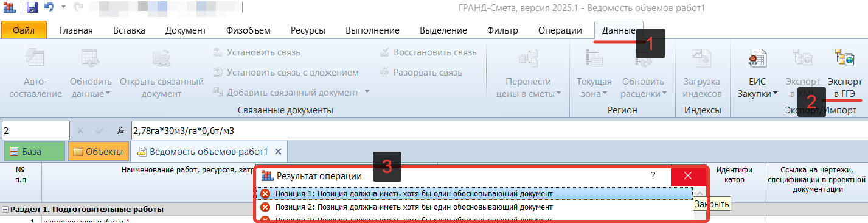This screenshot has height=223, width=868.
Task: Switch to the Вставка ribbon tab
Action: [x=129, y=30]
